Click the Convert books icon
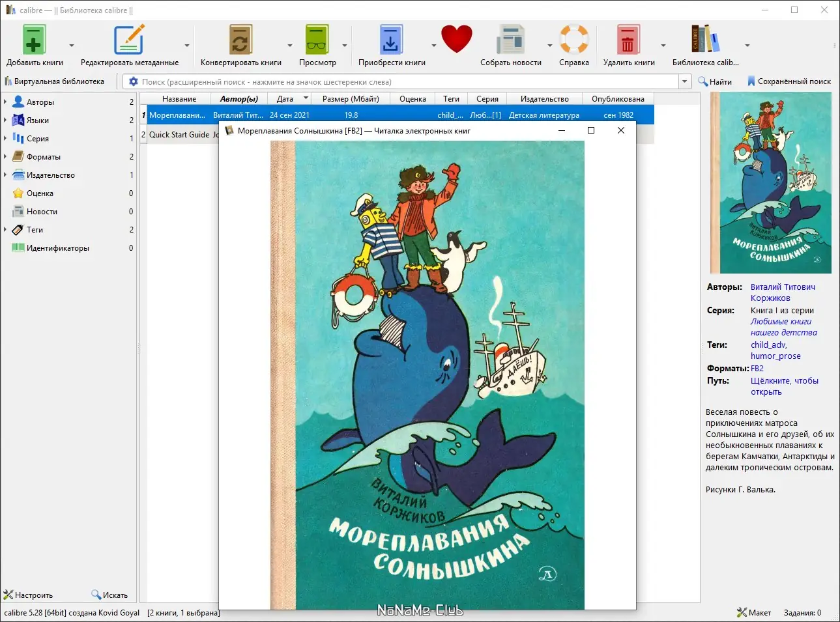This screenshot has height=622, width=840. pos(240,40)
